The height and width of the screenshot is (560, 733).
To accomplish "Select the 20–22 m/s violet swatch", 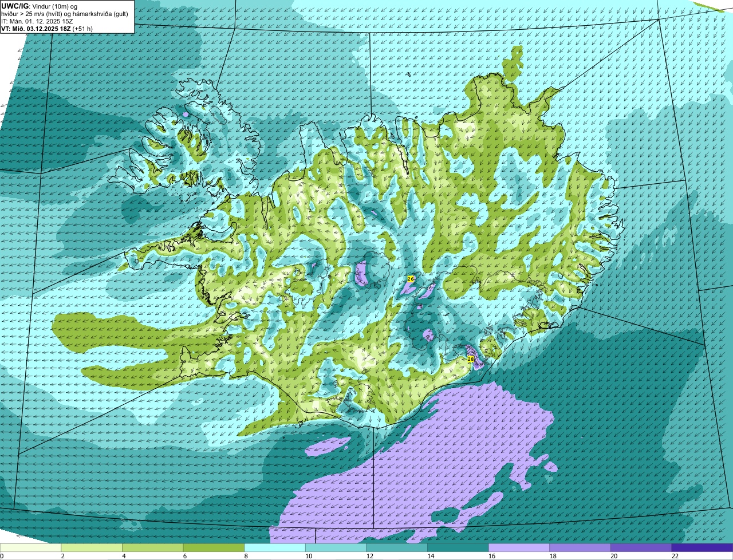I will click(x=641, y=548).
